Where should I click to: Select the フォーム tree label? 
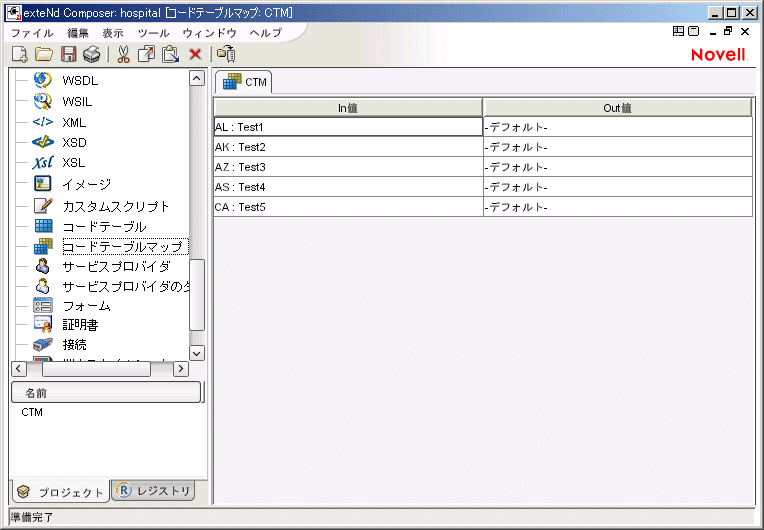[87, 306]
